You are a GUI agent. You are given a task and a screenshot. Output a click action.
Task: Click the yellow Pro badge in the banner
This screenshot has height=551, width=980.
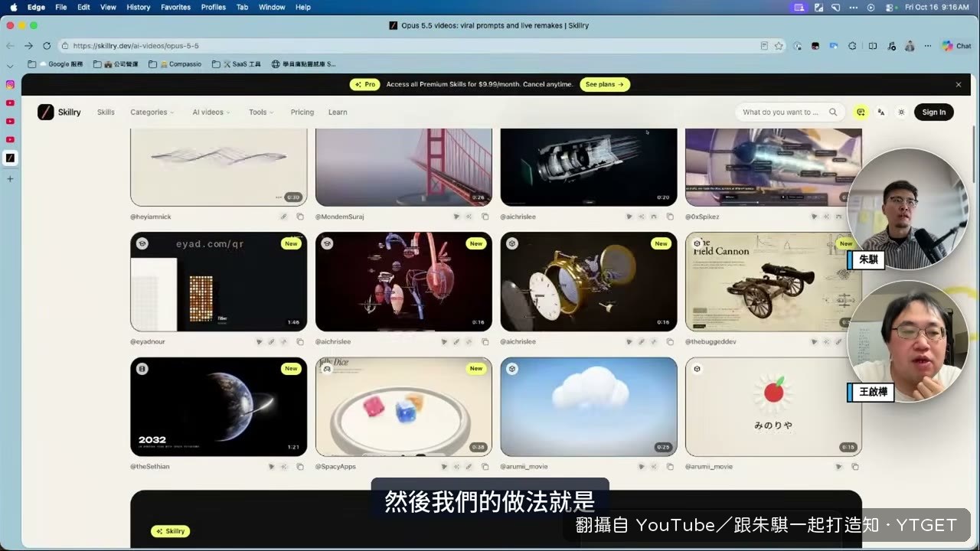(365, 84)
